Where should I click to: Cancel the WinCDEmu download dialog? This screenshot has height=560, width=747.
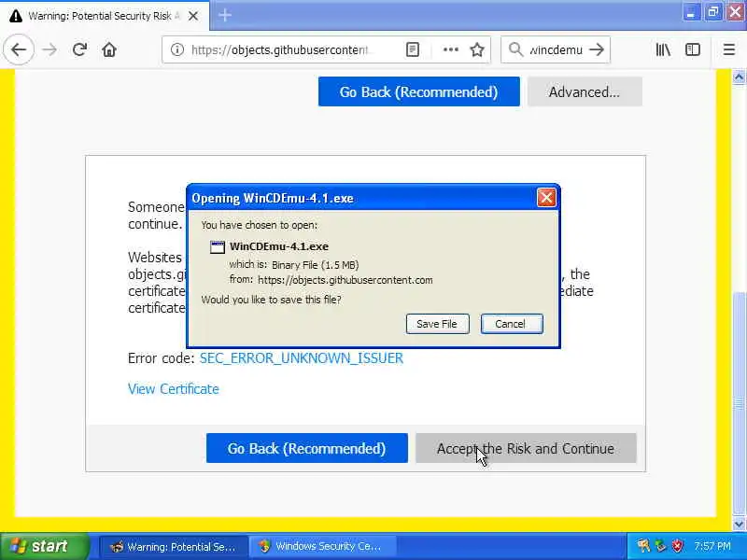[x=511, y=324]
